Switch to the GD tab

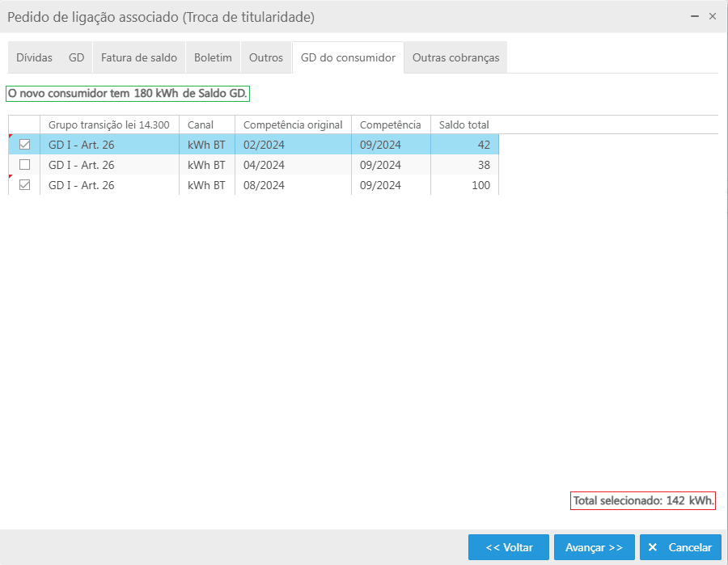click(x=76, y=57)
